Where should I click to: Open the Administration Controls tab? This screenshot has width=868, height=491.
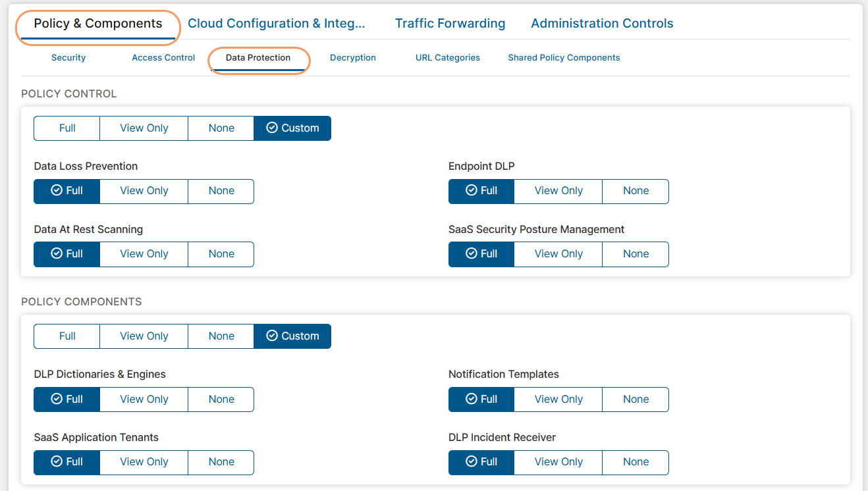[602, 24]
